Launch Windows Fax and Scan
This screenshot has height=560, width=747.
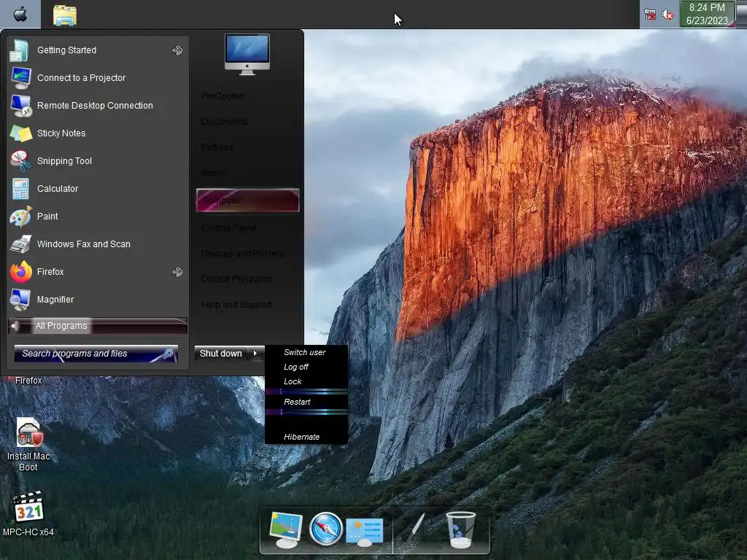click(98, 244)
